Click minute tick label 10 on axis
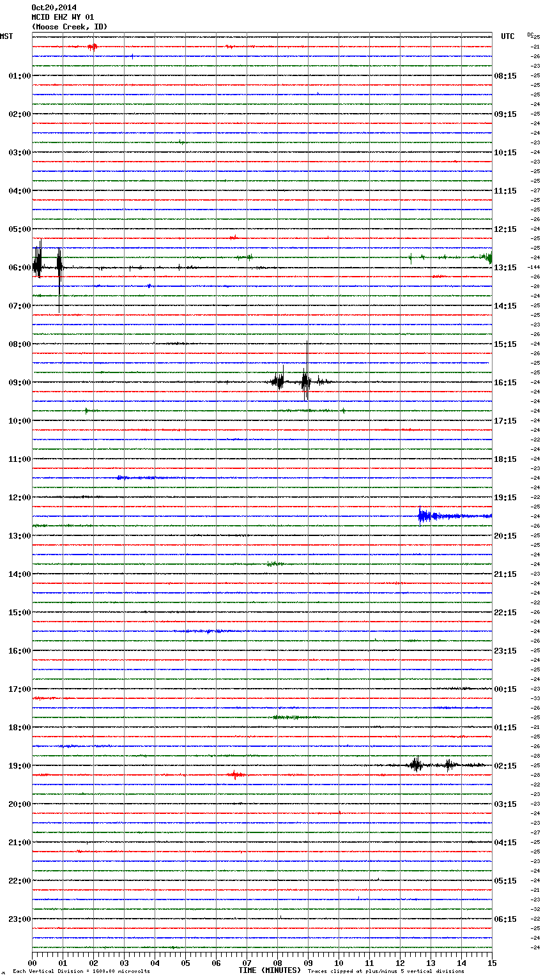Image resolution: width=543 pixels, height=980 pixels. pyautogui.click(x=339, y=963)
